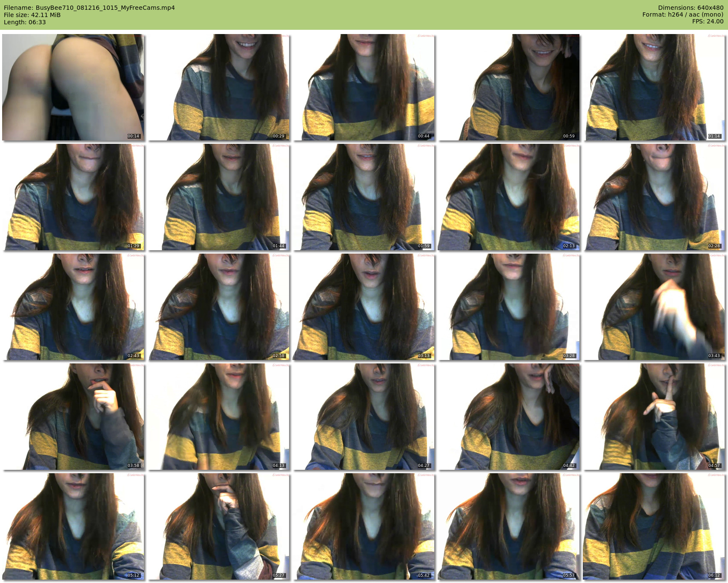Click the Dimensions 640x480 label
This screenshot has height=583, width=728.
(691, 8)
